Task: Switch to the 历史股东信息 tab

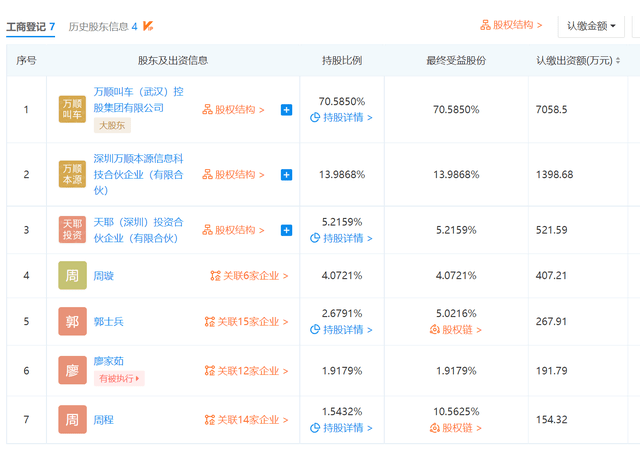Action: [103, 26]
